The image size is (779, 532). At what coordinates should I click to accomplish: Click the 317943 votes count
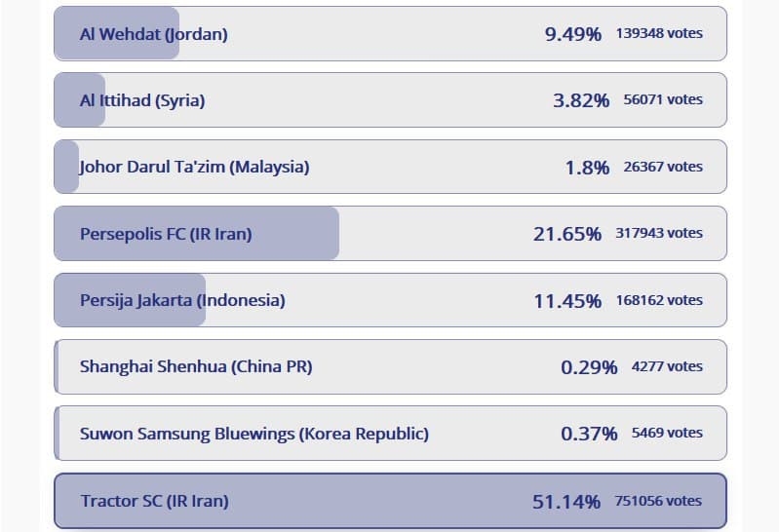(x=659, y=234)
